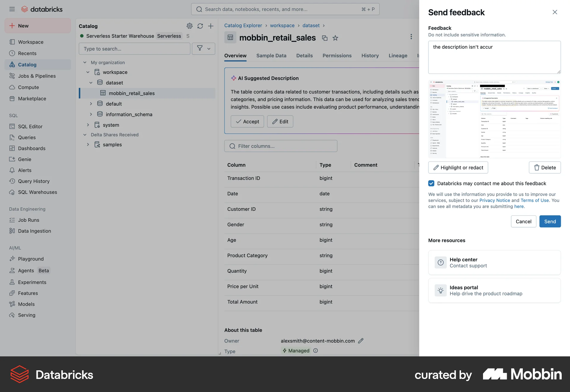Open the Permissions tab

pyautogui.click(x=337, y=56)
